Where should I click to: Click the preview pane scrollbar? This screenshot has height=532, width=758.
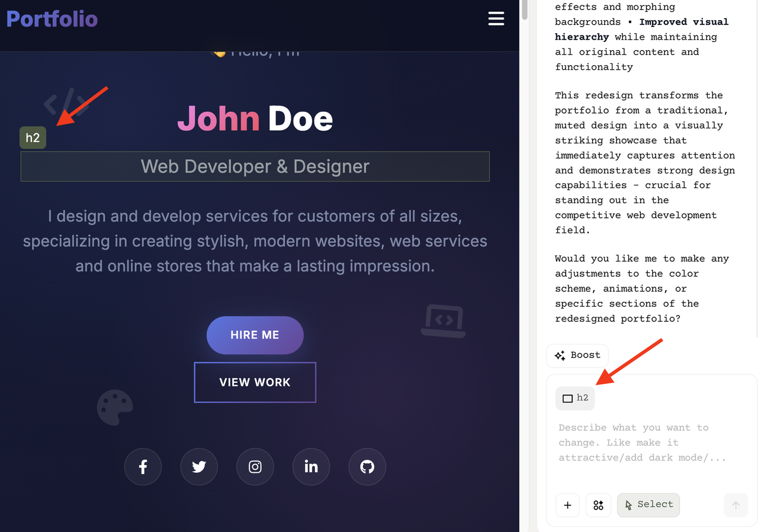525,11
